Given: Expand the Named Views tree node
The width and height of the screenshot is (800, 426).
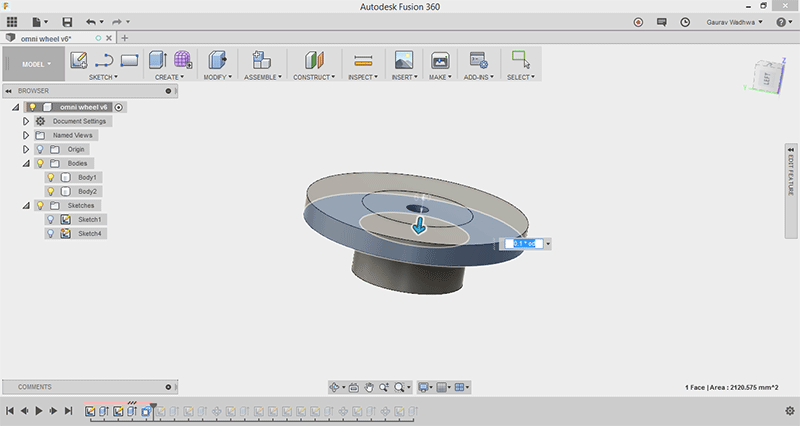Looking at the screenshot, I should (x=27, y=135).
